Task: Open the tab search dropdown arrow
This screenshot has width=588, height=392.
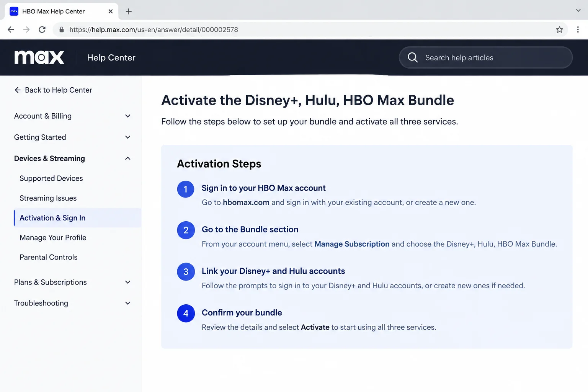Action: point(578,11)
